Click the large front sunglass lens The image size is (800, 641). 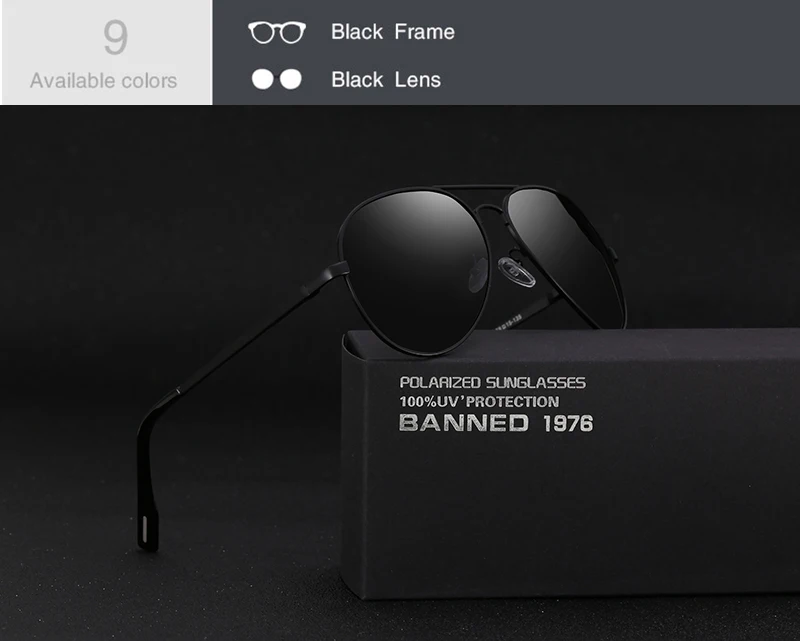414,270
